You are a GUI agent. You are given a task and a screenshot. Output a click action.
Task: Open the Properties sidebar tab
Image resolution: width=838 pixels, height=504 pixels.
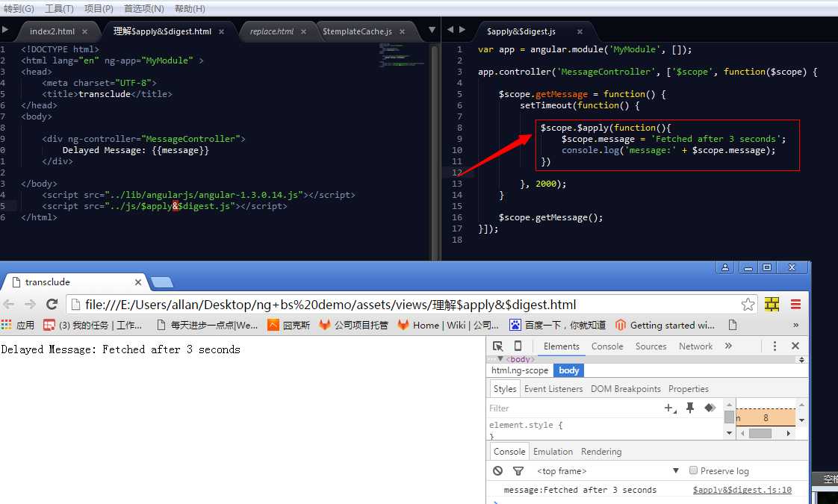pos(689,389)
